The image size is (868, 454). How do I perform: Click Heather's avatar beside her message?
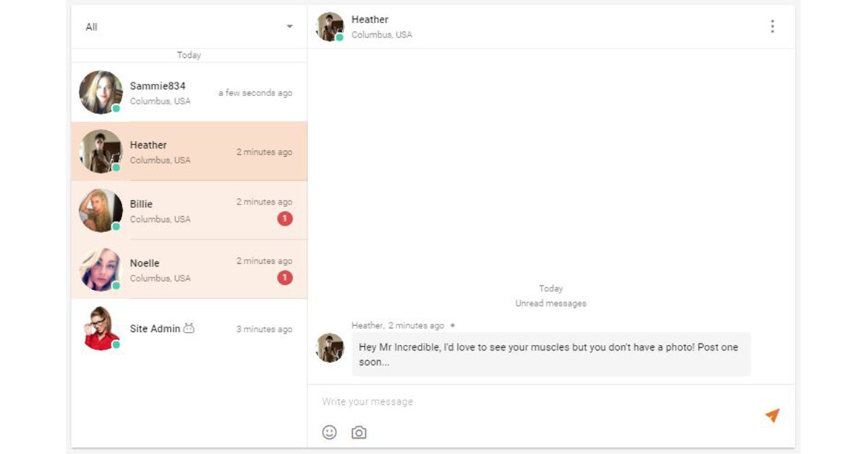pos(330,349)
